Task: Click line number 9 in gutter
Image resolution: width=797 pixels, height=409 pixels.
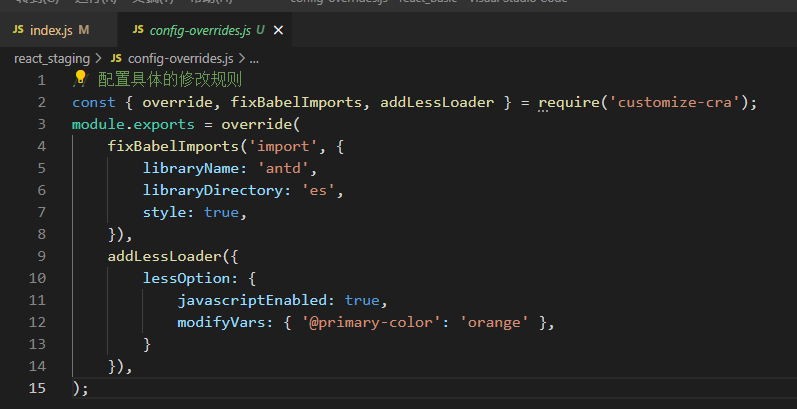Action: (x=41, y=256)
